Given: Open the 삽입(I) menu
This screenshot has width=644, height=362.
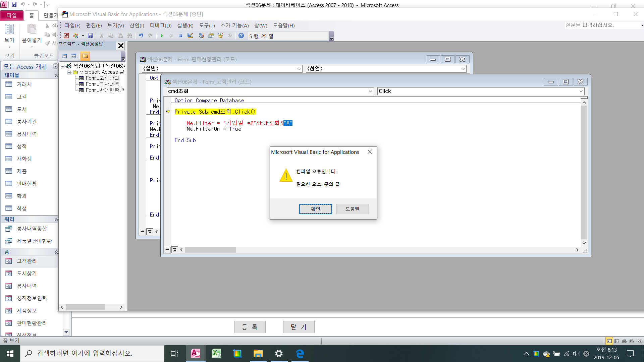Looking at the screenshot, I should pyautogui.click(x=137, y=25).
